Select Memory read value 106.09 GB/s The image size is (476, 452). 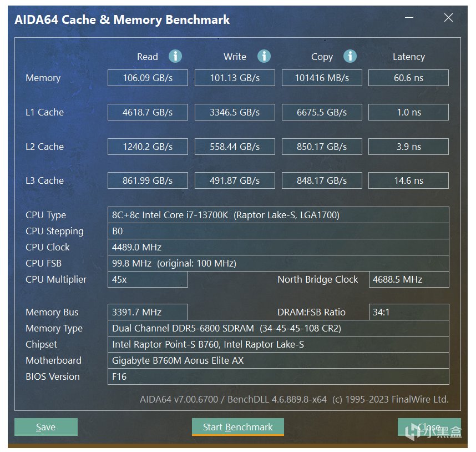pyautogui.click(x=148, y=78)
